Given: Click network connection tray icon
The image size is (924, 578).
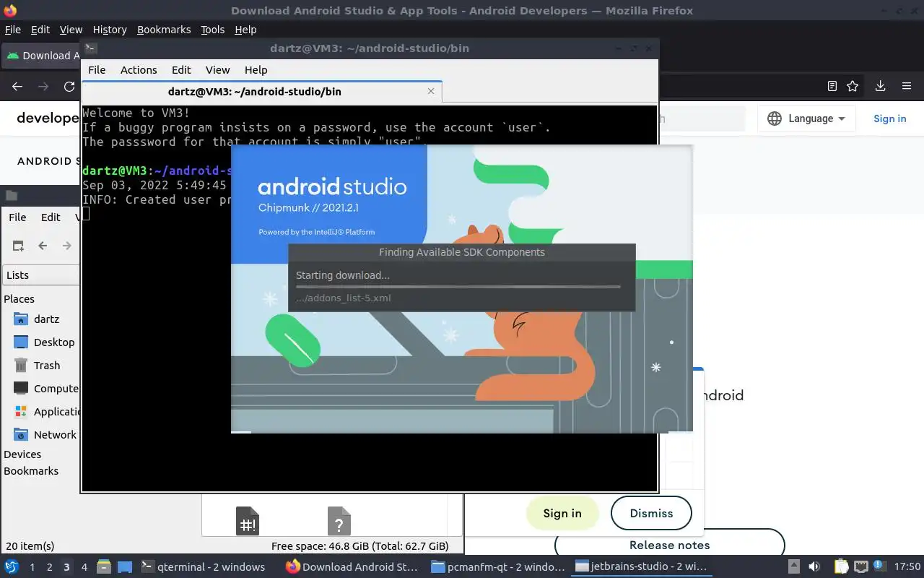Looking at the screenshot, I should (861, 566).
